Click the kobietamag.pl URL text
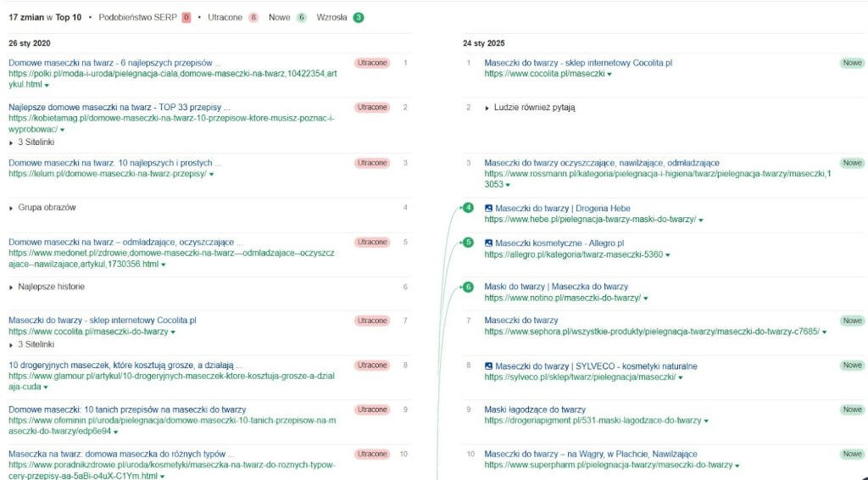The image size is (868, 480). 171,124
